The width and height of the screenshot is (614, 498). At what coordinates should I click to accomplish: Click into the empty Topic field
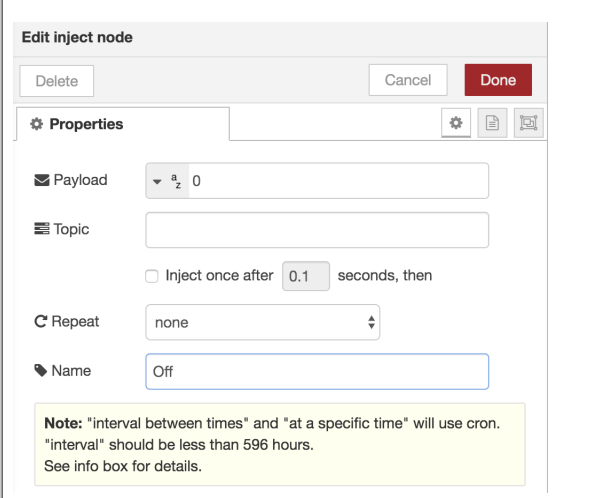click(x=317, y=230)
